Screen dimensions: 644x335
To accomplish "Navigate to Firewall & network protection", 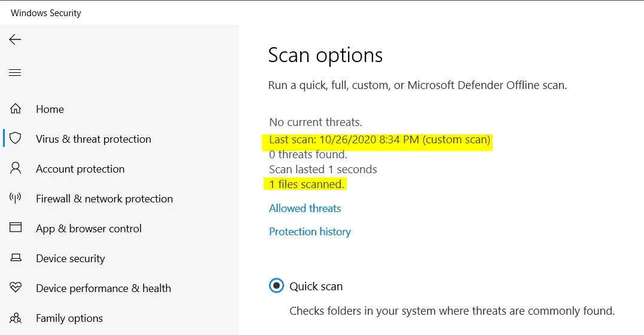I will click(104, 199).
